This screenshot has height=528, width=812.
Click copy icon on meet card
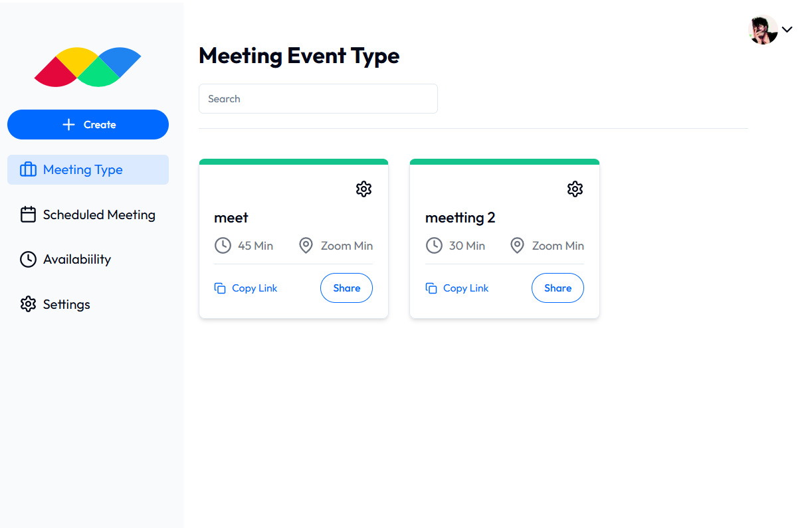[x=220, y=288]
